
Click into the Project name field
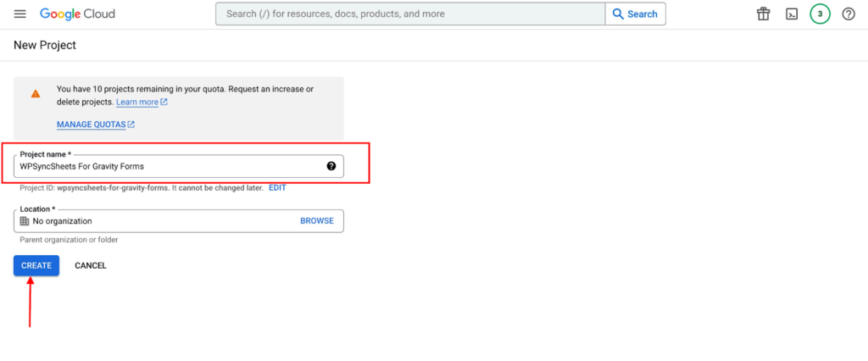click(x=179, y=166)
